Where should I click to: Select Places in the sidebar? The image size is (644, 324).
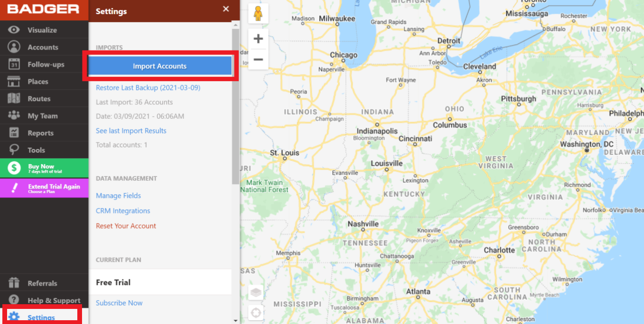44,82
